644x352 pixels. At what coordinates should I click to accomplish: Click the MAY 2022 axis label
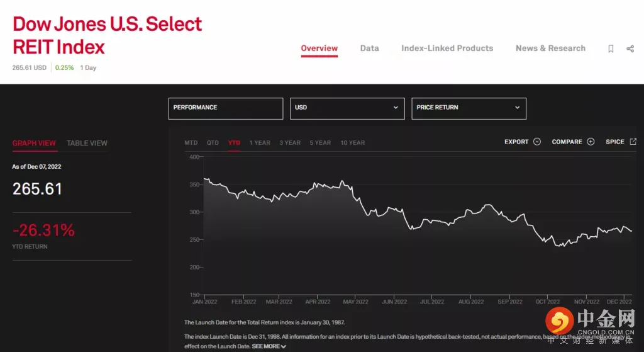(x=356, y=302)
